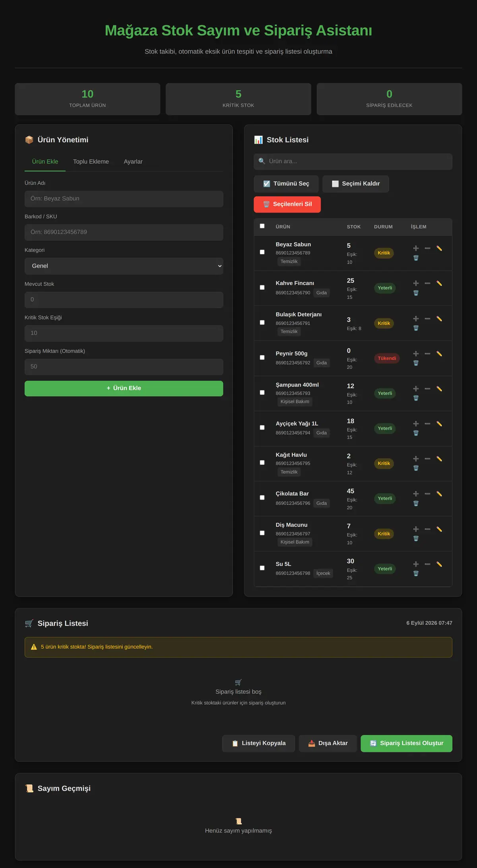Toggle the select-all checkbox in table header
The width and height of the screenshot is (477, 868).
262,226
